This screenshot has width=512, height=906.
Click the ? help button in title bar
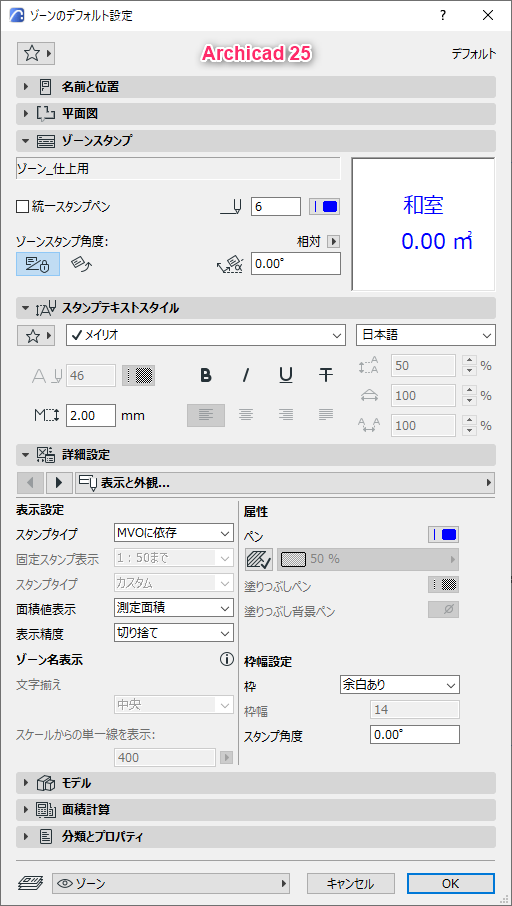tap(443, 16)
